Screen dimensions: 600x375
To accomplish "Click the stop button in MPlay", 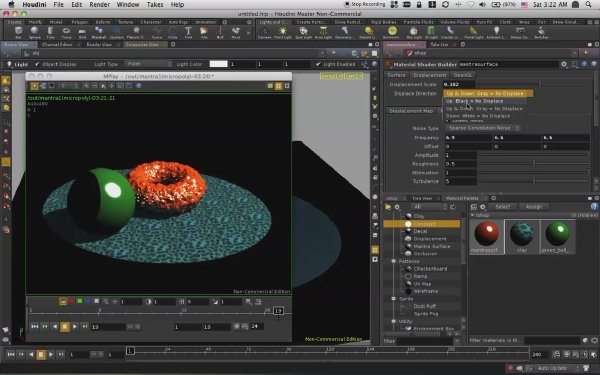I will (x=65, y=326).
